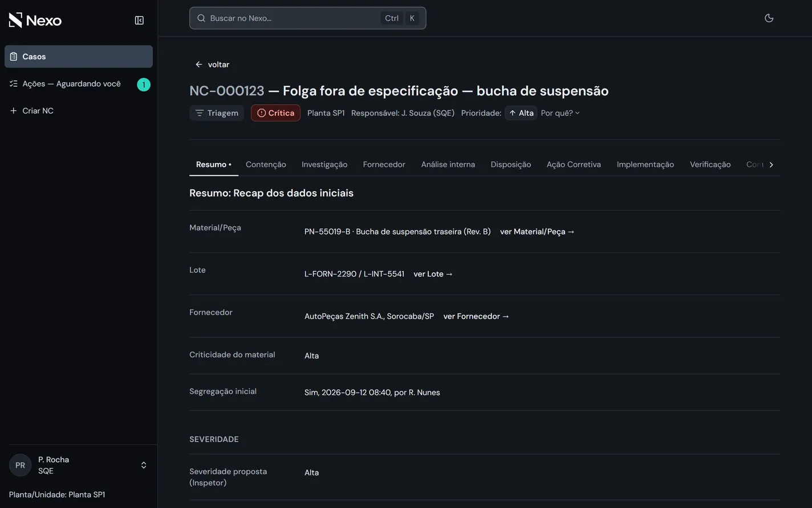Click Responsável: J. Souza (SQE) text

(x=403, y=113)
